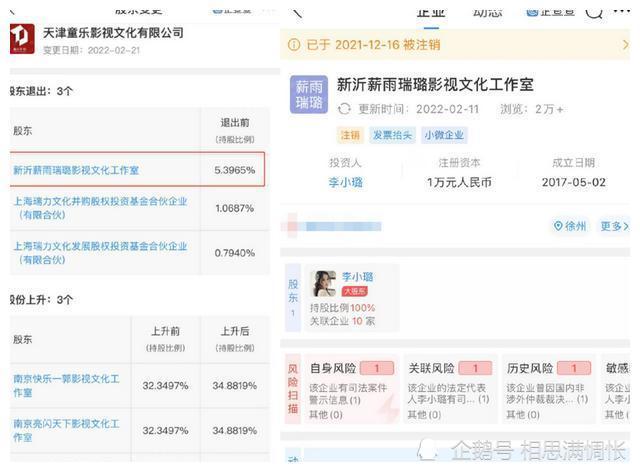Open 新沂薪雨瑞璐影视文化工作室 shareholder link
This screenshot has height=472, width=640.
tap(76, 170)
